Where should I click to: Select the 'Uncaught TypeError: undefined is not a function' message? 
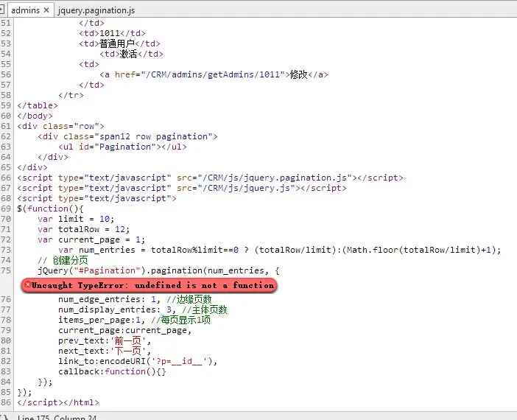pyautogui.click(x=152, y=285)
